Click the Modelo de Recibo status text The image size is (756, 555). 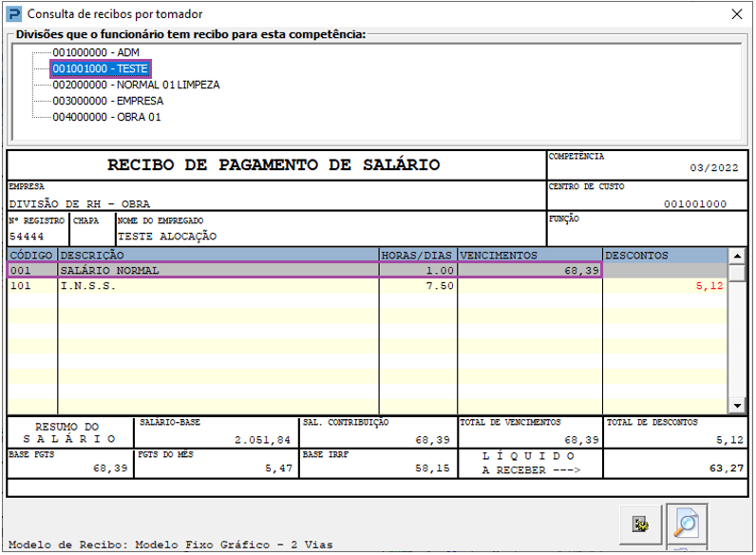tap(171, 545)
